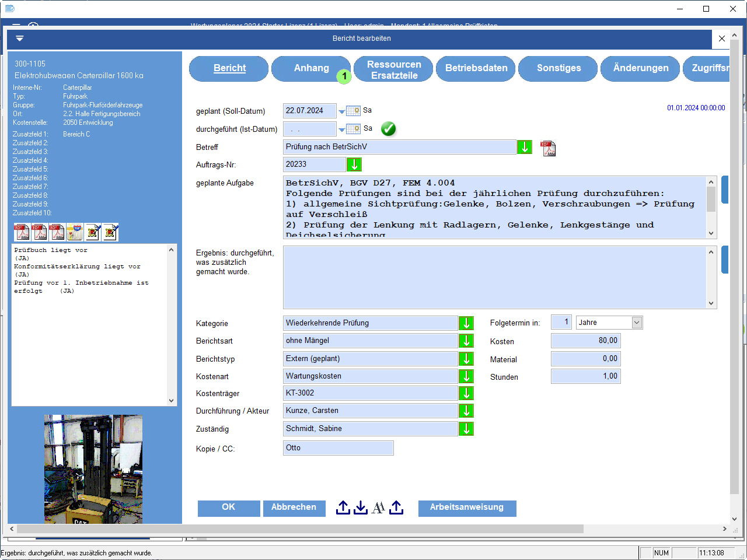Open last image-edit document icon in left panel
747x560 pixels.
(x=110, y=232)
